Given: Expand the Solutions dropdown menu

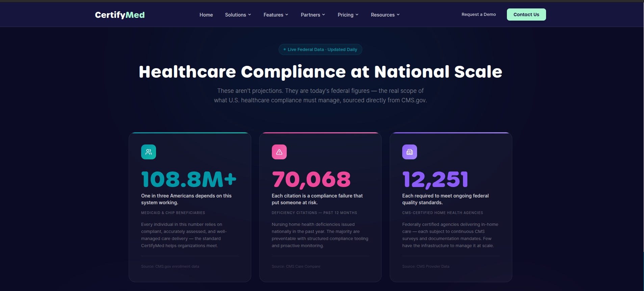Looking at the screenshot, I should 238,15.
